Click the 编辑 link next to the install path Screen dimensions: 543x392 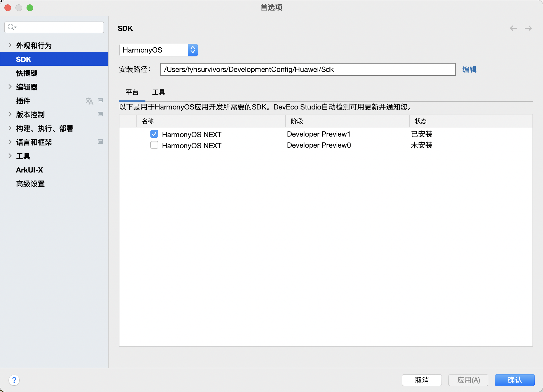(469, 69)
